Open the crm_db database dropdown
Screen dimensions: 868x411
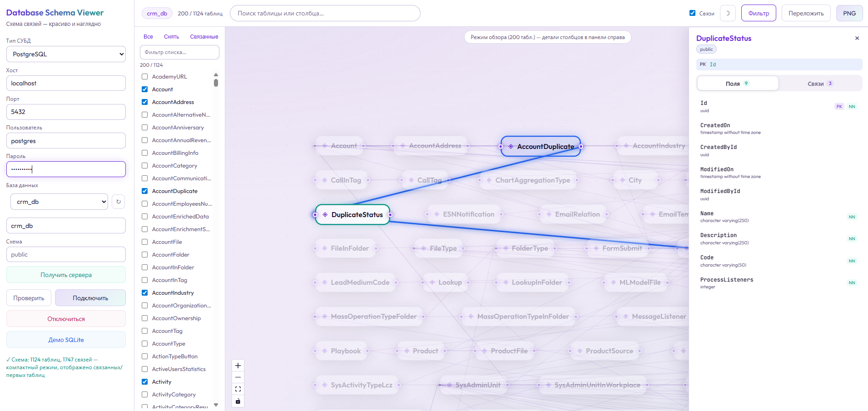pos(59,202)
